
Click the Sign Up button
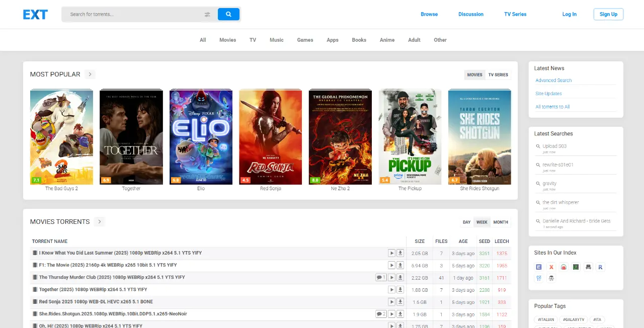[608, 14]
